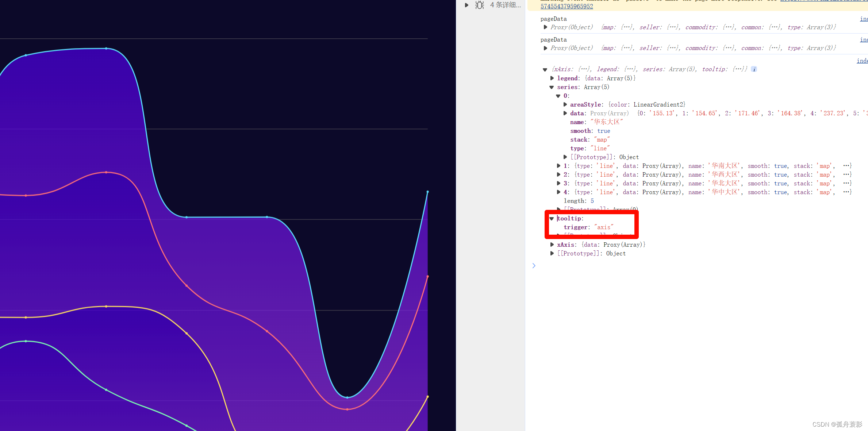The height and width of the screenshot is (431, 868).
Task: Expand the xAxis data Proxy(Array) node
Action: pyautogui.click(x=552, y=245)
